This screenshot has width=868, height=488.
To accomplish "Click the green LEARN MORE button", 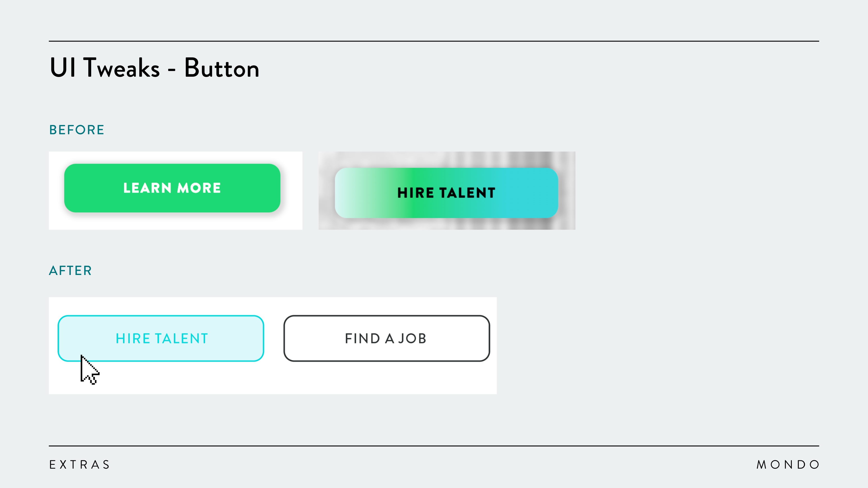I will click(x=172, y=188).
